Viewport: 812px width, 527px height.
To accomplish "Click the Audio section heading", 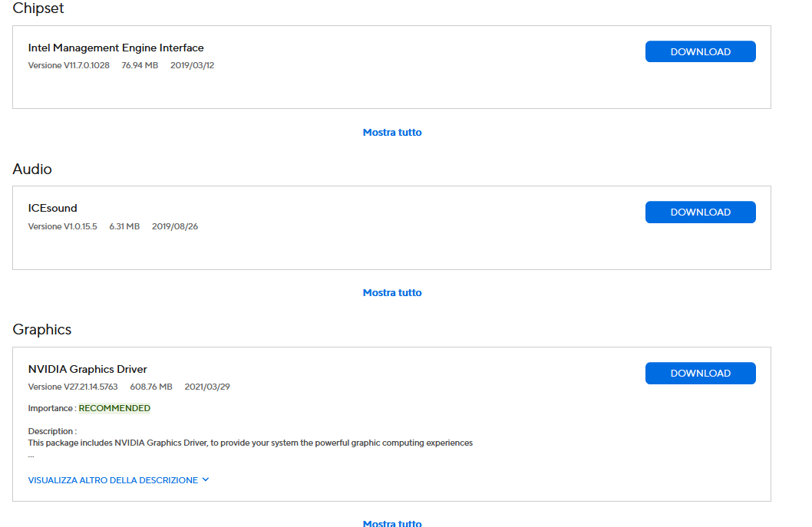I will (x=32, y=170).
